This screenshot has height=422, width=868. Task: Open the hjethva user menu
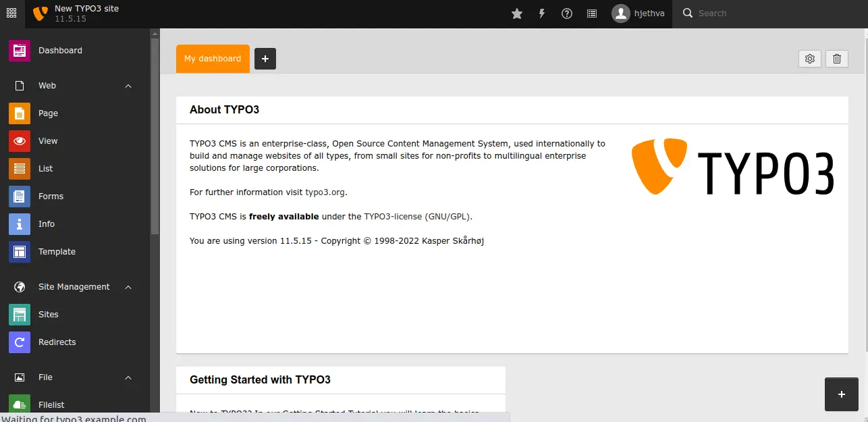click(639, 14)
